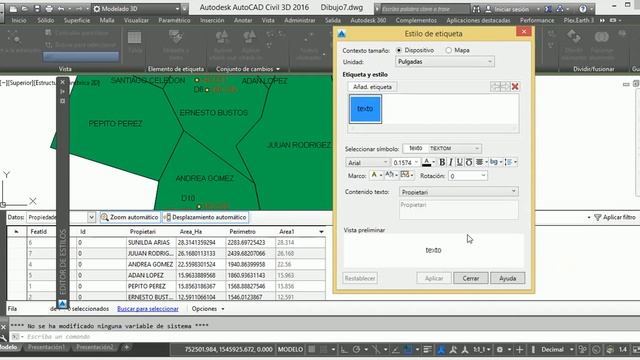This screenshot has height=360, width=640.
Task: Click the plus icon in the status bar
Action: 520,349
